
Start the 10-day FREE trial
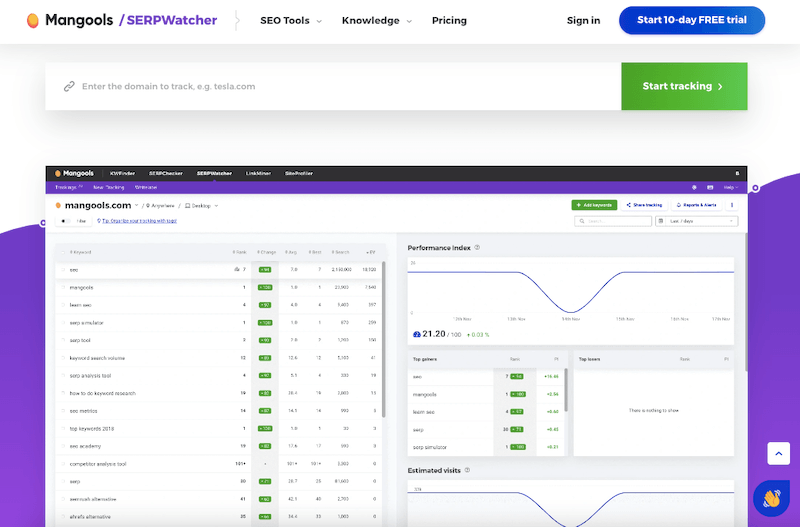coord(692,20)
